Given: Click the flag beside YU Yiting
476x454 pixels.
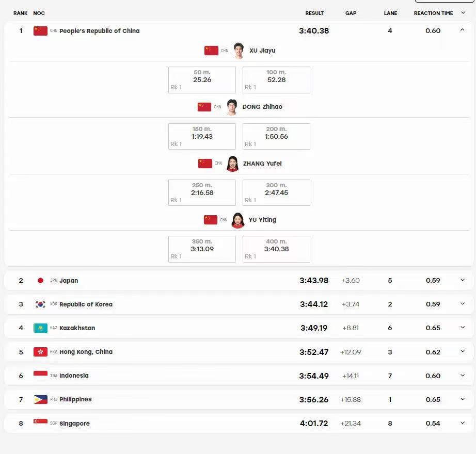Looking at the screenshot, I should 211,220.
